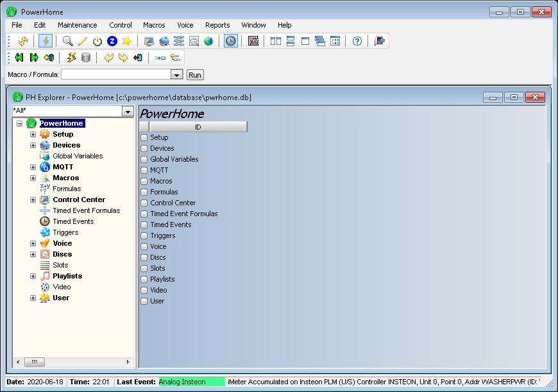Screen dimensions: 558x392
Task: Open the Control menu
Action: (x=121, y=25)
